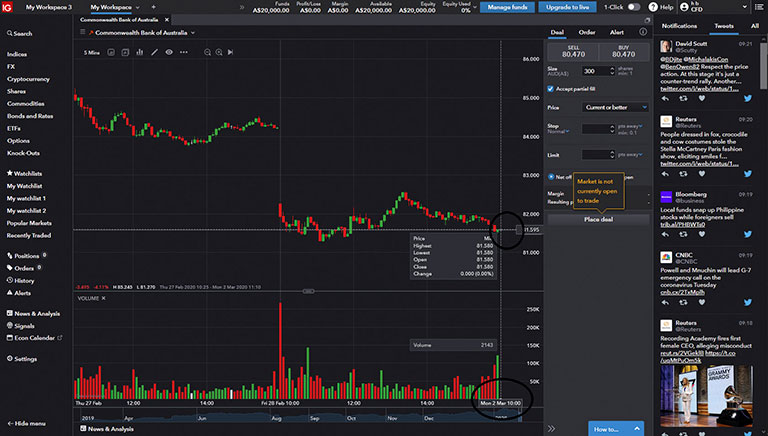Image resolution: width=768 pixels, height=436 pixels.
Task: Click the SELL 80.470 price button
Action: click(x=573, y=51)
